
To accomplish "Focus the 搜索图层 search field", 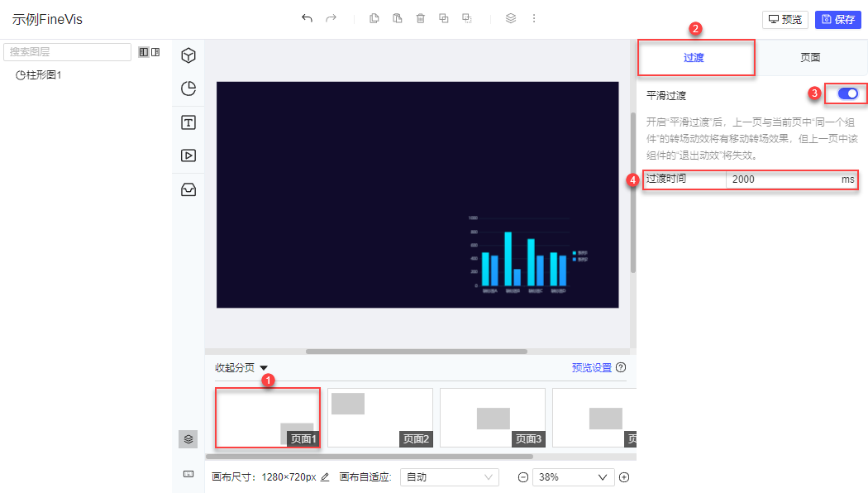I will (67, 52).
